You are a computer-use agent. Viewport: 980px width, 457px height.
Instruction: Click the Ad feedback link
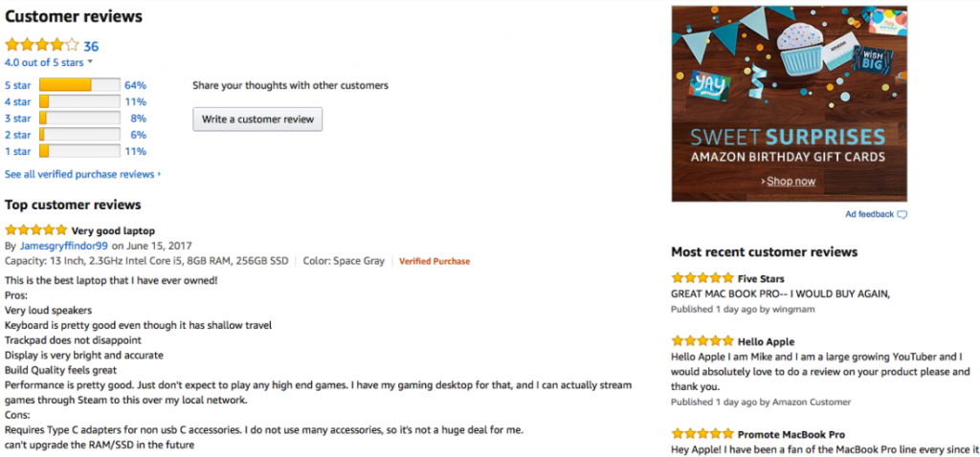coord(869,215)
